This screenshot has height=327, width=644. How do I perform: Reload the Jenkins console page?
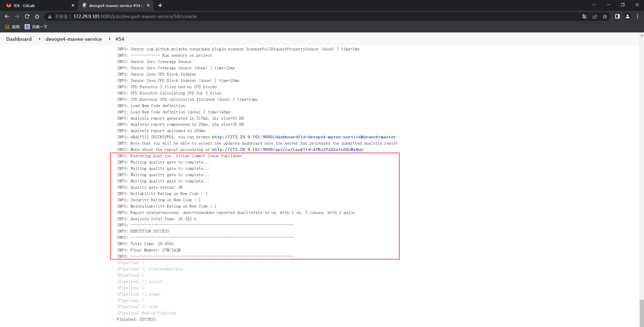click(27, 16)
